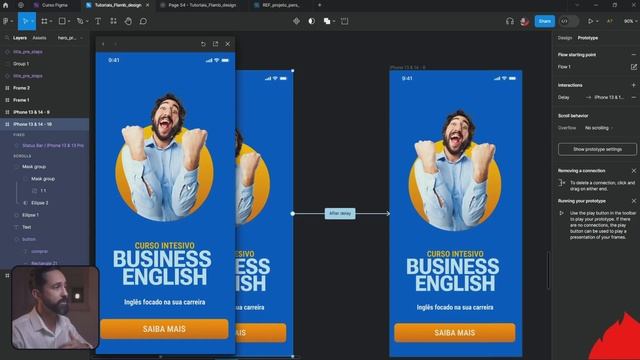Toggle Dev Mode switch
Screen dimensions: 640x360
(569, 21)
